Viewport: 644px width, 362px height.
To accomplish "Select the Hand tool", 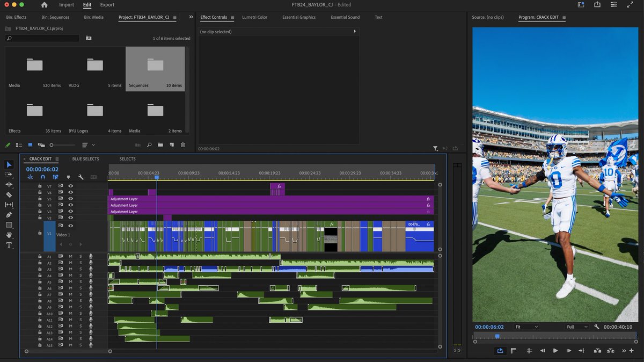I will point(9,235).
